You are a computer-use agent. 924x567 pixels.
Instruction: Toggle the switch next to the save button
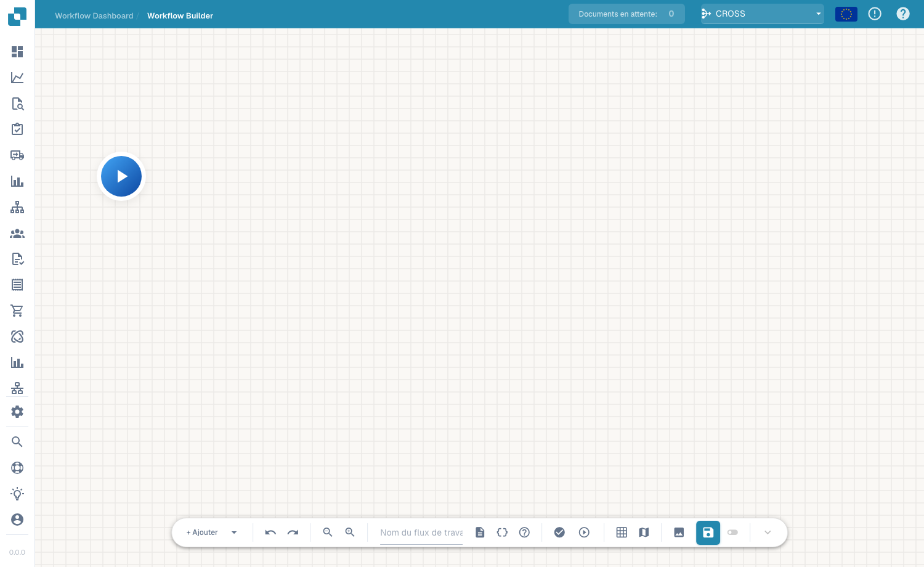(732, 532)
